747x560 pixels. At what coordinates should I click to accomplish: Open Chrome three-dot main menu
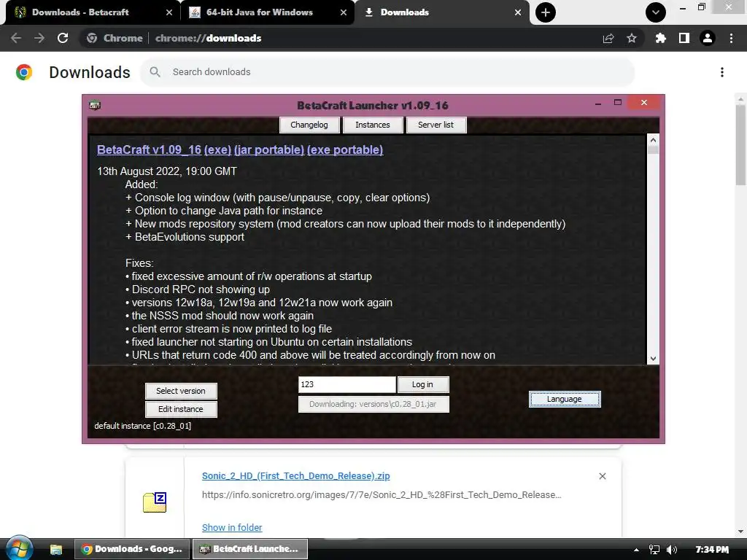tap(731, 38)
